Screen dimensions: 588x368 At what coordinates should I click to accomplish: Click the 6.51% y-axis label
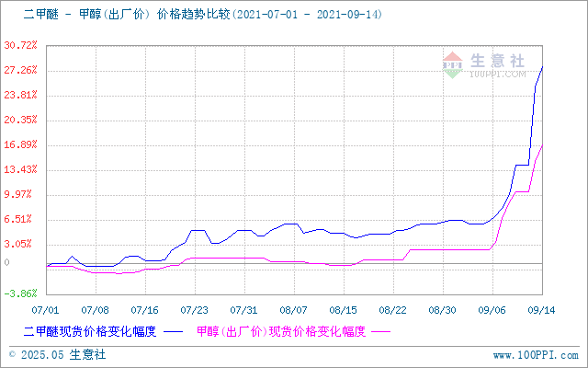point(17,219)
